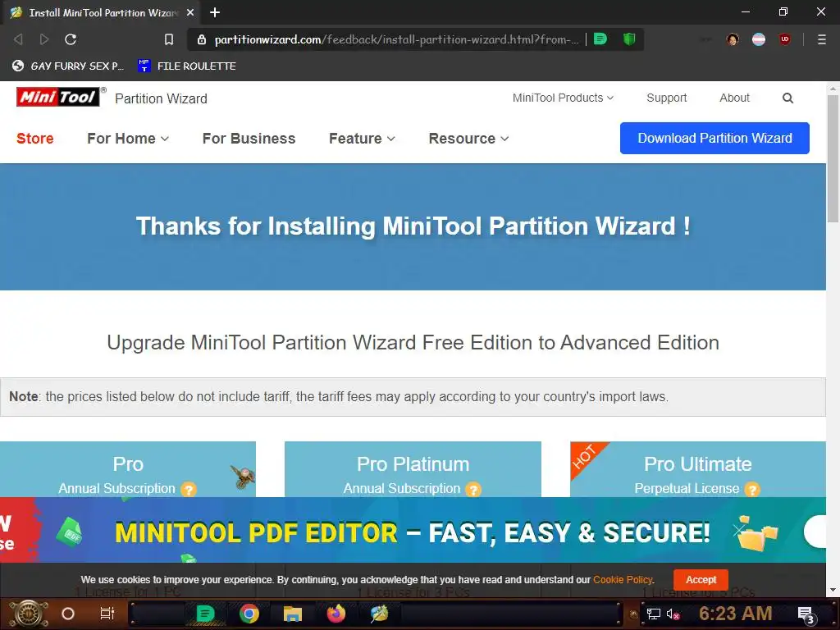Screen dimensions: 840x630
Task: Click the MiniTool PDF Editor banner
Action: pos(413,532)
